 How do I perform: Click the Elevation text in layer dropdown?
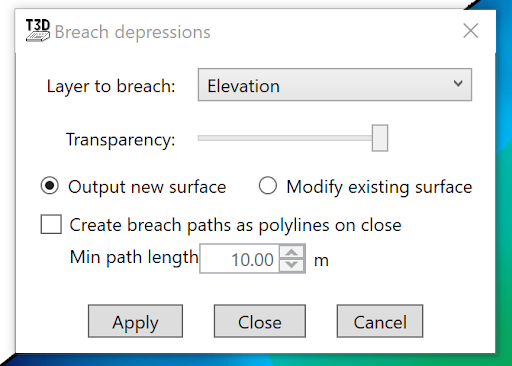coord(243,86)
